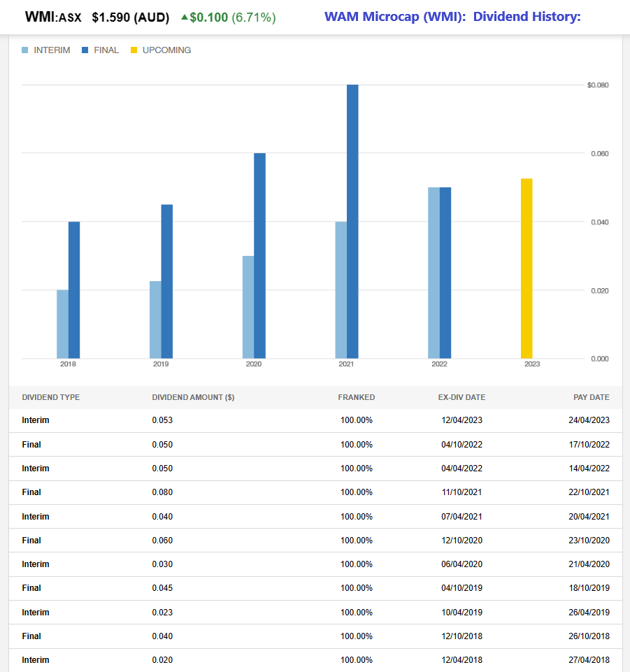630x672 pixels.
Task: Click the 2020 interim dividend bar
Action: 248,307
